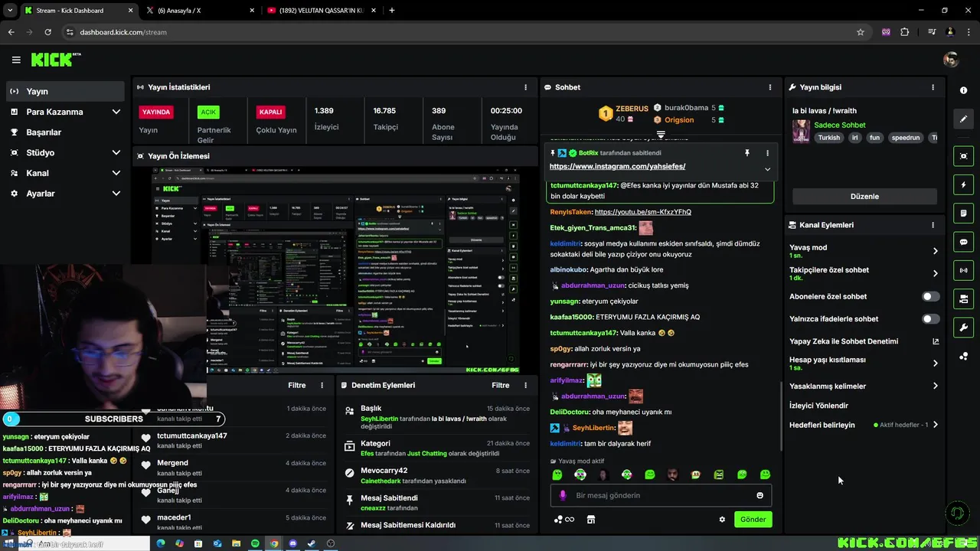
Task: Open Spotify from the taskbar
Action: 255,543
